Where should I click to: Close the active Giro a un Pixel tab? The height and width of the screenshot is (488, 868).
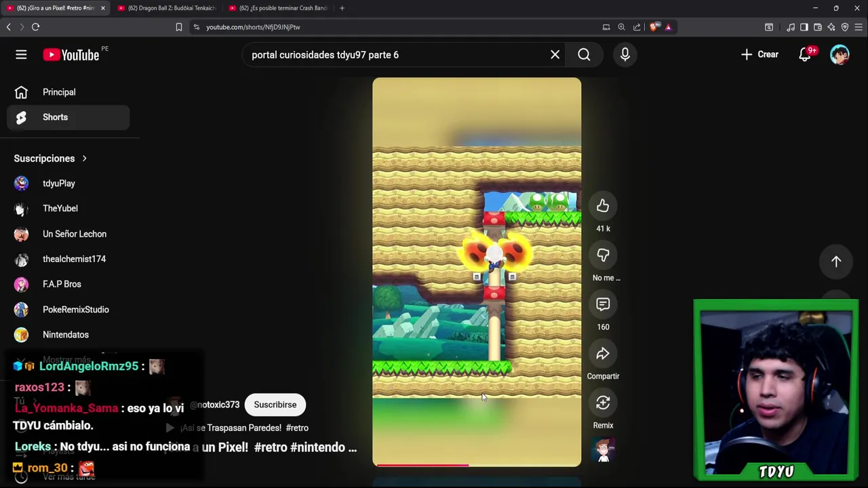pyautogui.click(x=103, y=8)
